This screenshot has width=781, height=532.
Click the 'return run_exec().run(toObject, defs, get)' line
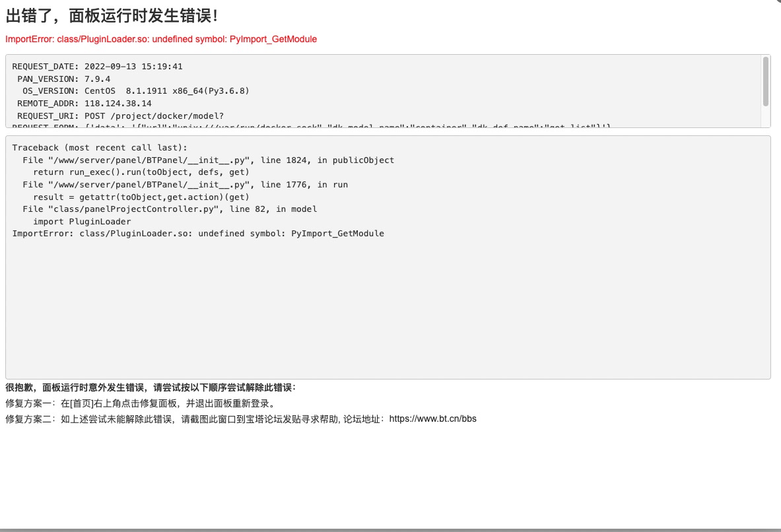pos(141,172)
